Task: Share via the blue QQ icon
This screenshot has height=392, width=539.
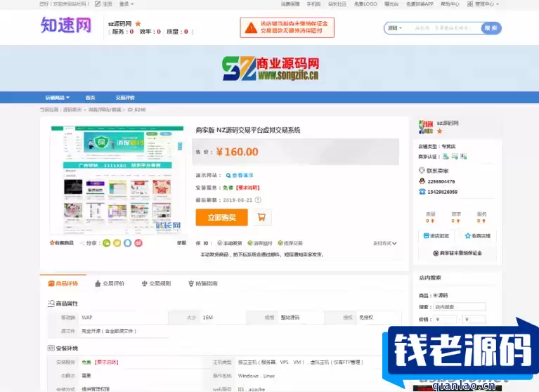Action: coord(128,243)
